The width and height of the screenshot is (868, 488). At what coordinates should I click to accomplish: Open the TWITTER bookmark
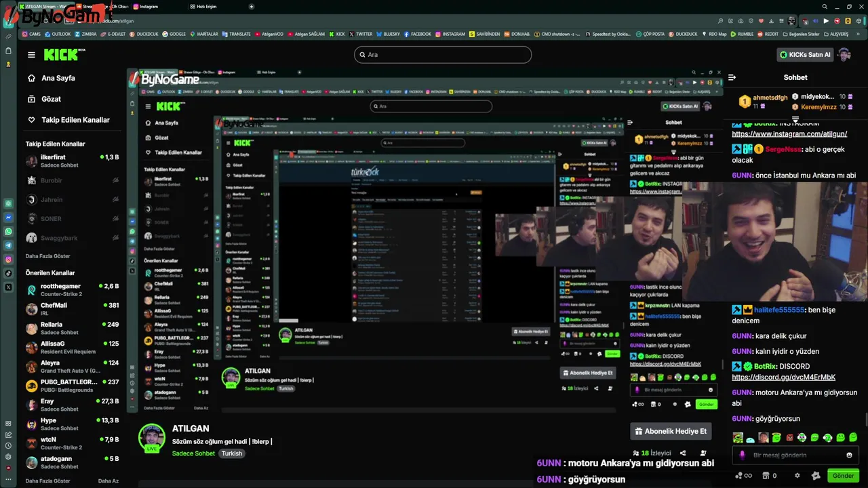tap(361, 34)
